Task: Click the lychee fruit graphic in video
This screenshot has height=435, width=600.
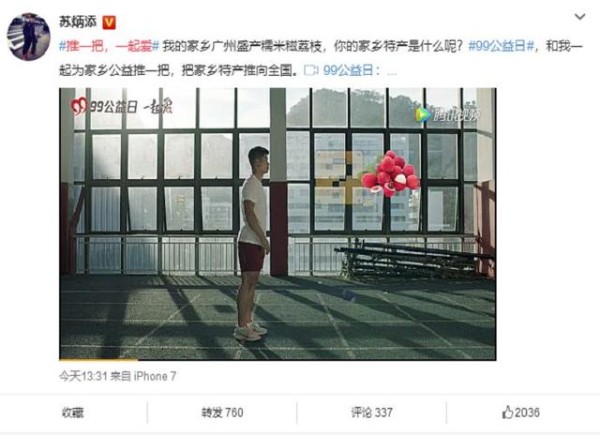Action: 391,173
